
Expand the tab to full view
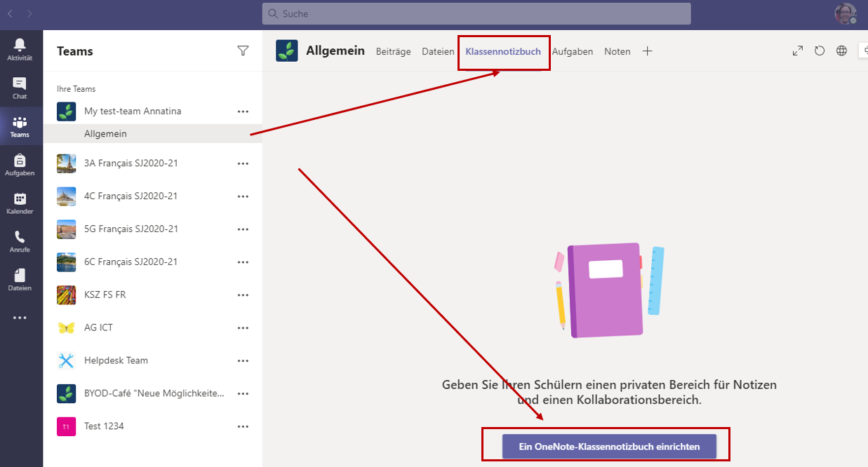pos(798,51)
